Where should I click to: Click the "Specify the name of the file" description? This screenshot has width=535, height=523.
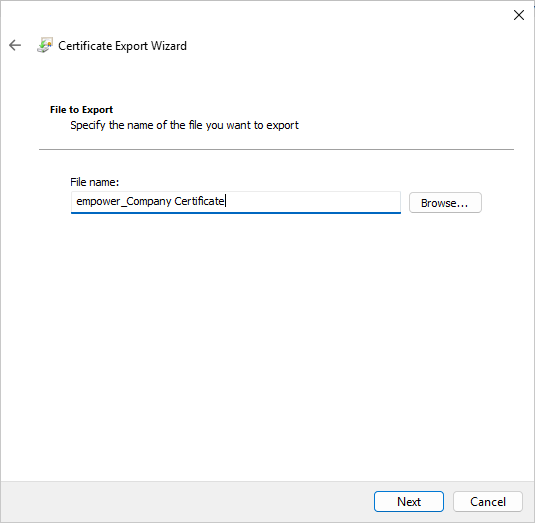point(185,125)
